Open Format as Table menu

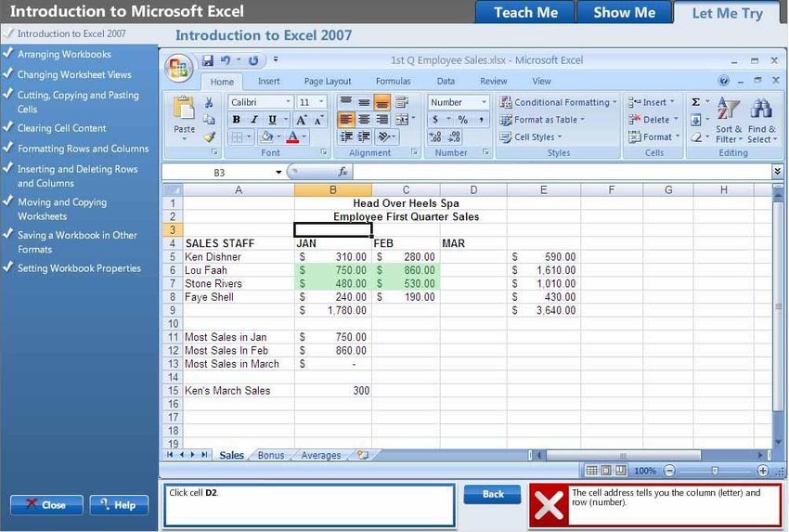[542, 120]
